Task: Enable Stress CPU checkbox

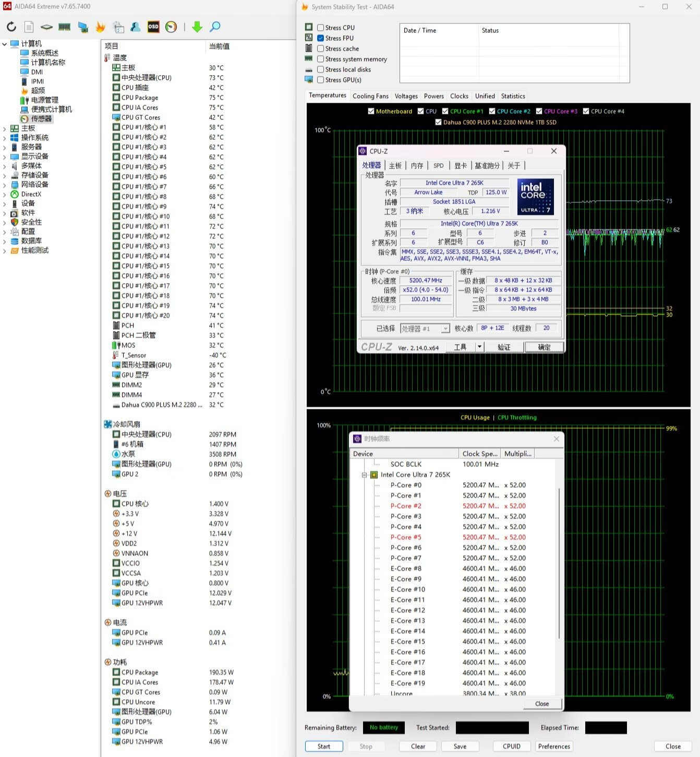Action: pyautogui.click(x=321, y=28)
